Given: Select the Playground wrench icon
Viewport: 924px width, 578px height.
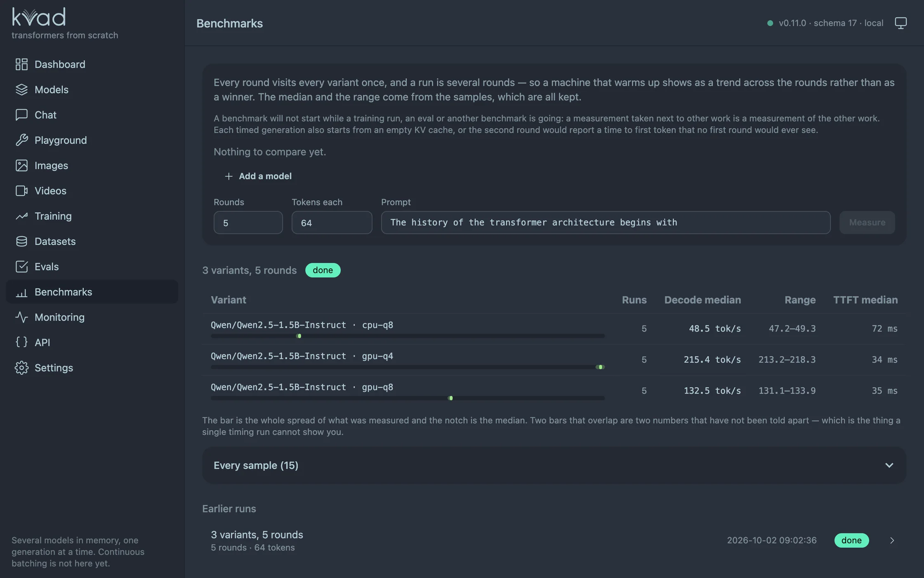Looking at the screenshot, I should coord(21,140).
